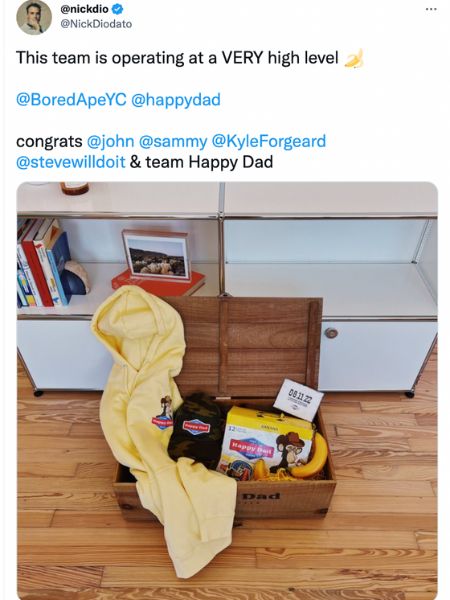Click the framed landscape picture on shelf

[x=156, y=255]
